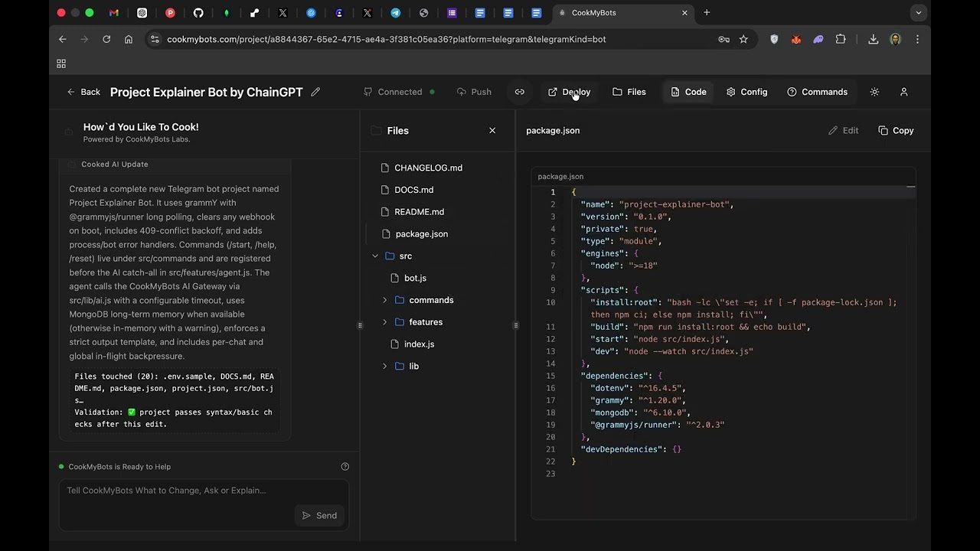Screen dimensions: 980x551
Task: Open the Config tab
Action: click(746, 92)
